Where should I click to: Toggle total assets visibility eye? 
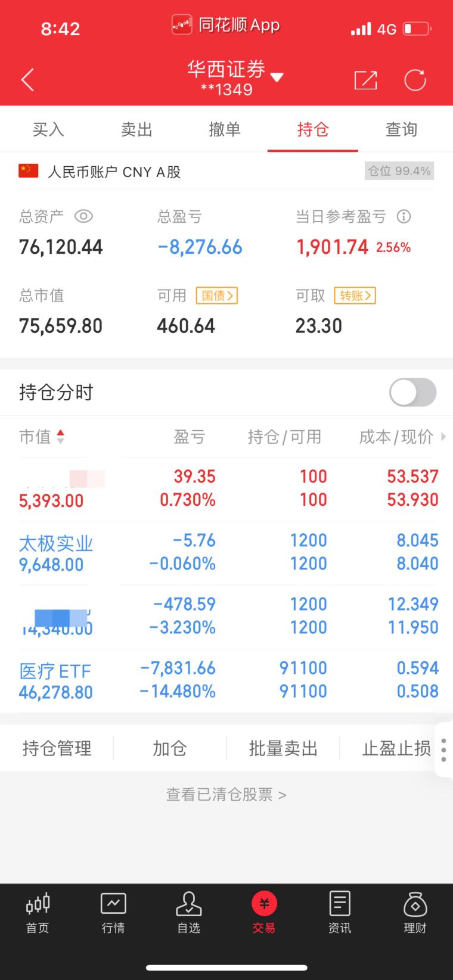click(83, 216)
